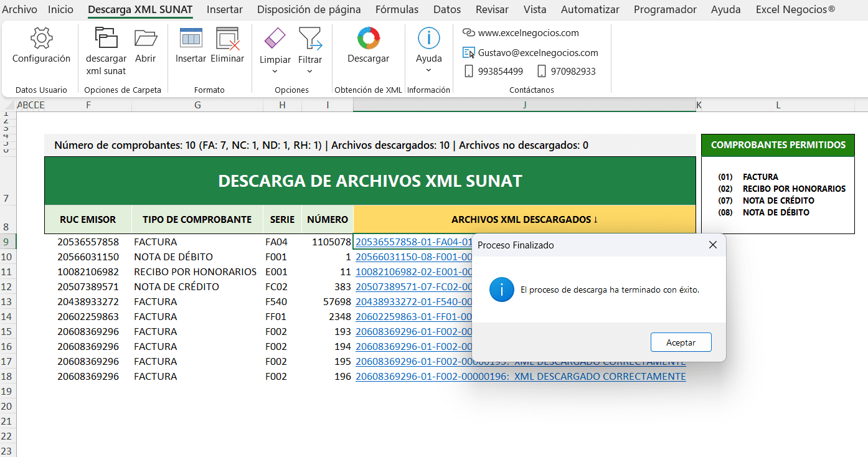The height and width of the screenshot is (457, 868).
Task: Open the 20608369296-01-F002-00000196 XML link
Action: pos(520,377)
